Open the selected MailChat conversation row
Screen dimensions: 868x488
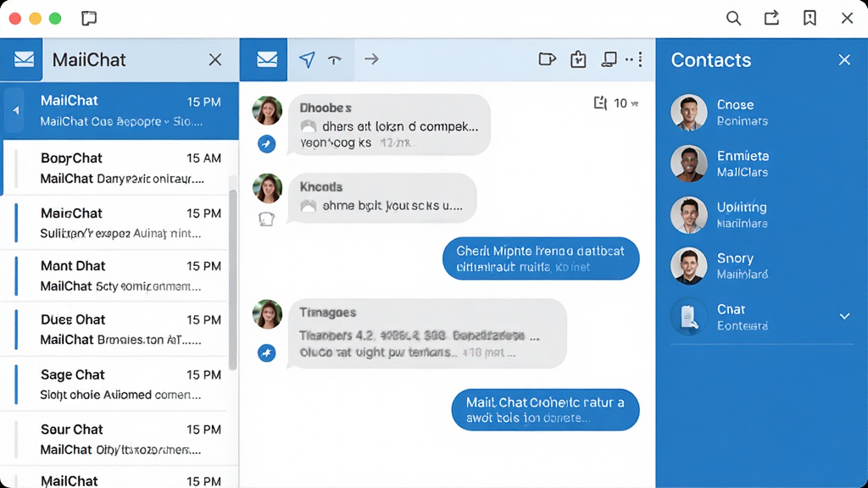click(x=120, y=111)
